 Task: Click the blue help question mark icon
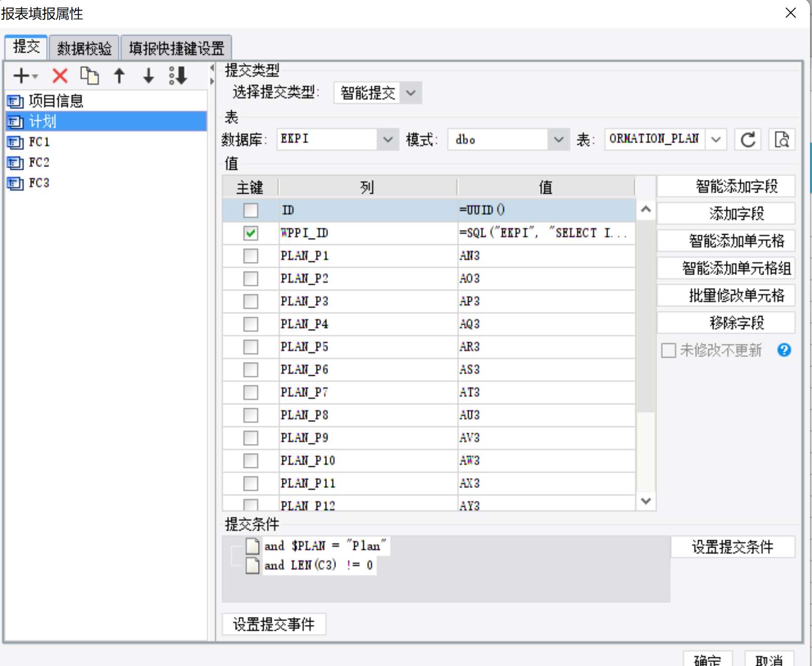pyautogui.click(x=784, y=350)
